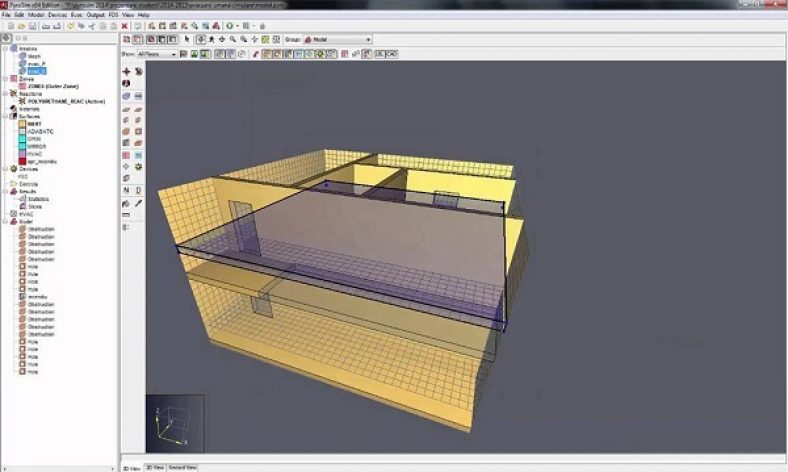Open the File menu
The width and height of the screenshot is (788, 472).
pos(6,15)
